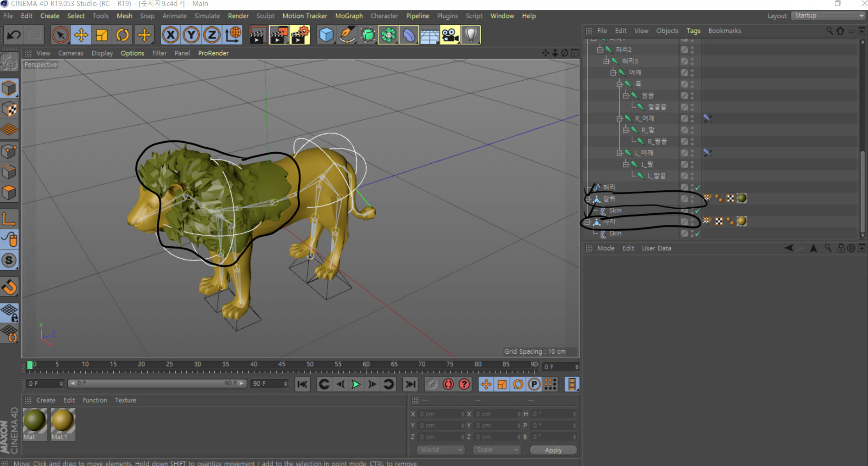Open the Character menu
Image resolution: width=868 pixels, height=466 pixels.
pyautogui.click(x=384, y=16)
